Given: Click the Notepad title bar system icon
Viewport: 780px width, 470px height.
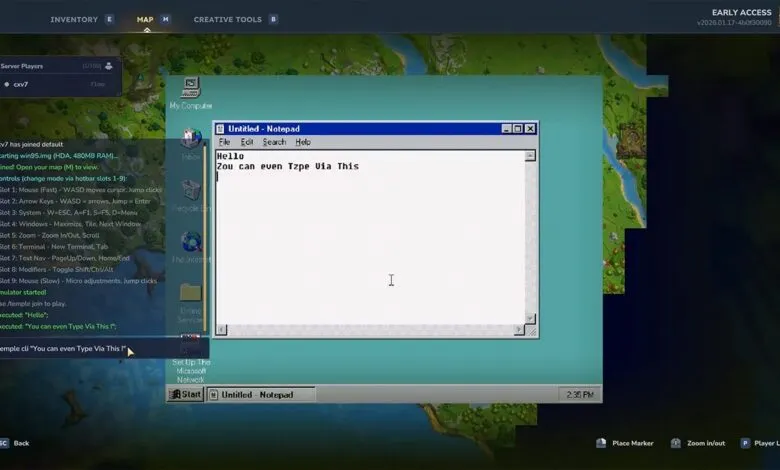Looking at the screenshot, I should pyautogui.click(x=220, y=129).
